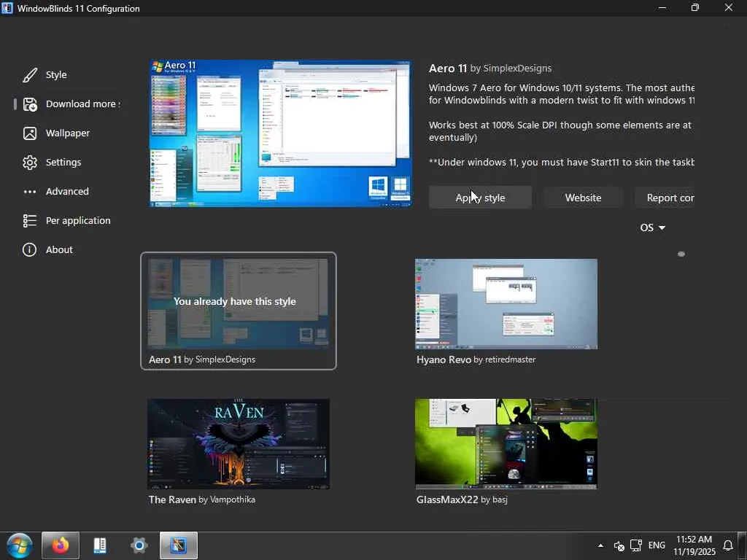Click the Wallpaper picture icon
Screen dimensions: 747x560
coord(29,133)
